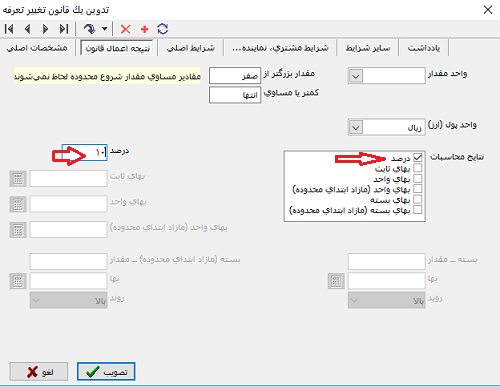Switch to مشخصات اصلی tab

[x=37, y=48]
